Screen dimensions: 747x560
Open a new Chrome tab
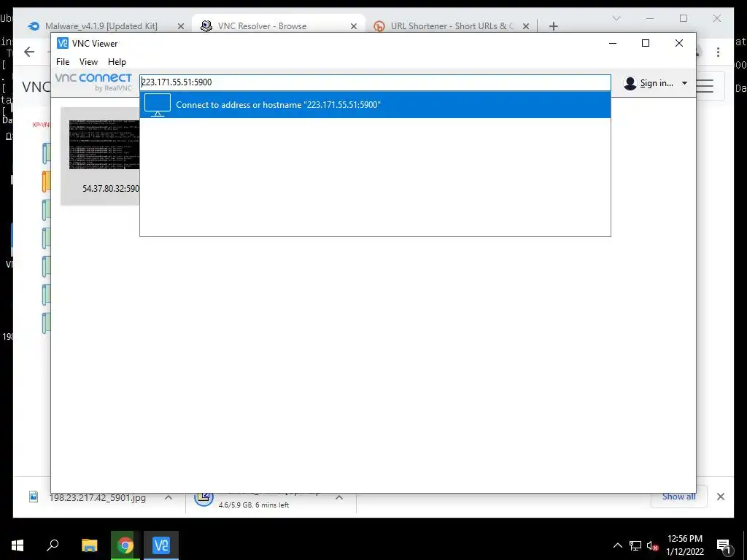click(553, 26)
